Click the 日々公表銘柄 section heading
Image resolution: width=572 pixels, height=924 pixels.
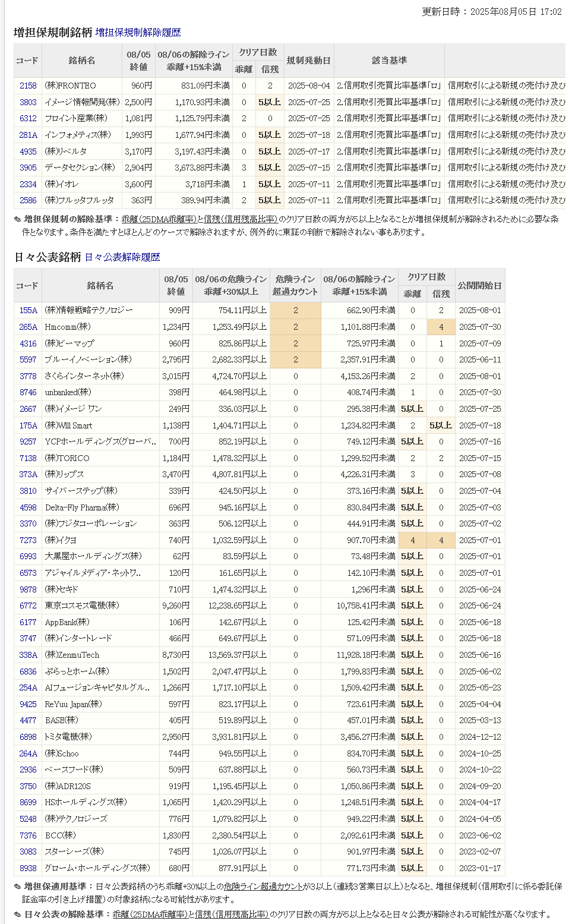click(48, 257)
